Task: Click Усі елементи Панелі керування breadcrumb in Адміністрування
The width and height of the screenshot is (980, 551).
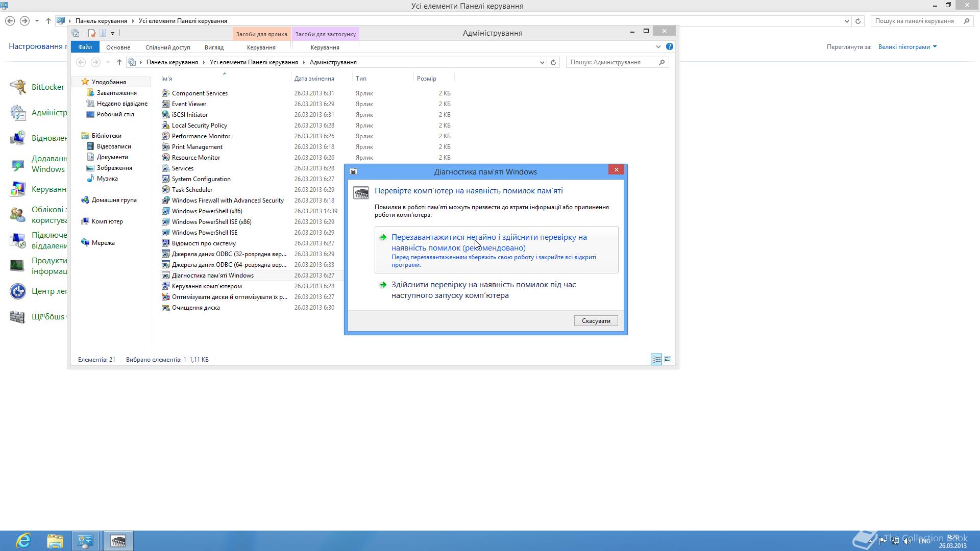Action: coord(254,62)
